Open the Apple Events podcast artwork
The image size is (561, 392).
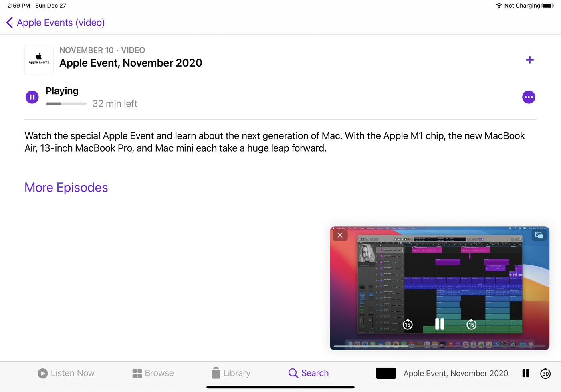tap(39, 60)
